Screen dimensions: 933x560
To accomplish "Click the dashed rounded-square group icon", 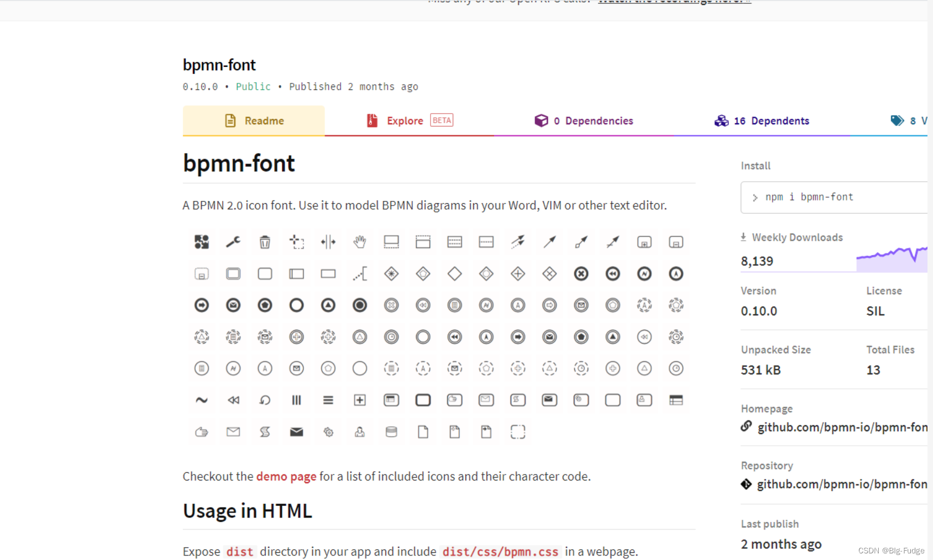I will point(518,432).
